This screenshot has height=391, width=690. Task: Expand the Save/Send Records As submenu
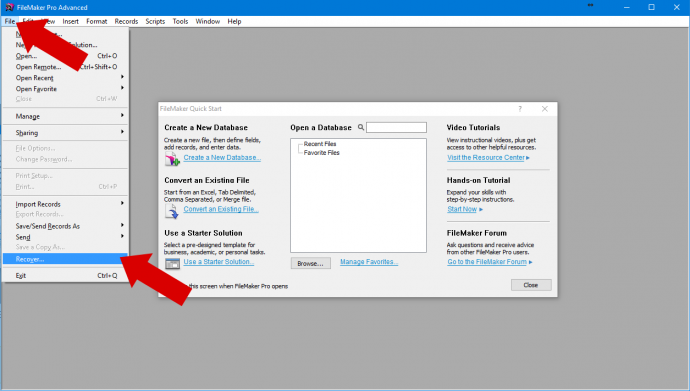(66, 226)
